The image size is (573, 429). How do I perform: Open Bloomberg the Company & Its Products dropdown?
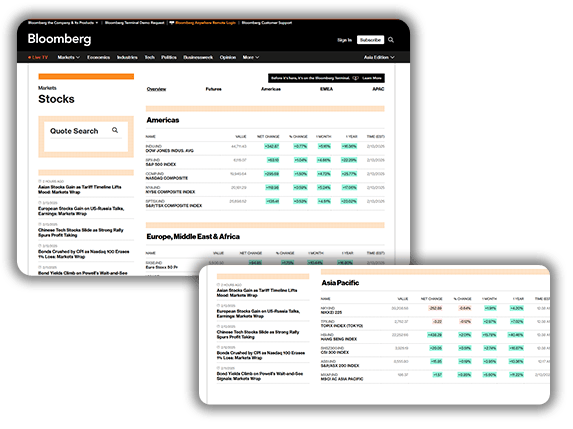click(x=63, y=23)
